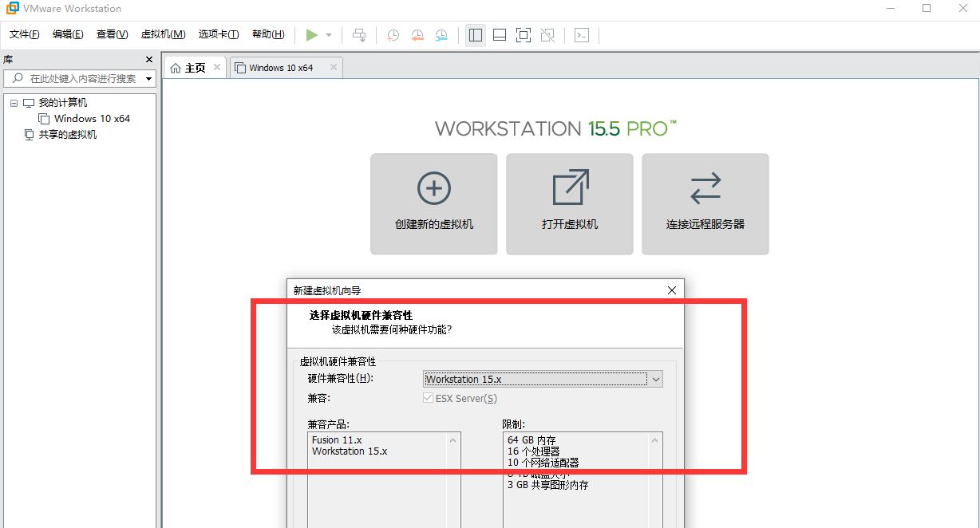Image resolution: width=980 pixels, height=528 pixels.
Task: Minimize the VMware Workstation window
Action: pyautogui.click(x=890, y=9)
